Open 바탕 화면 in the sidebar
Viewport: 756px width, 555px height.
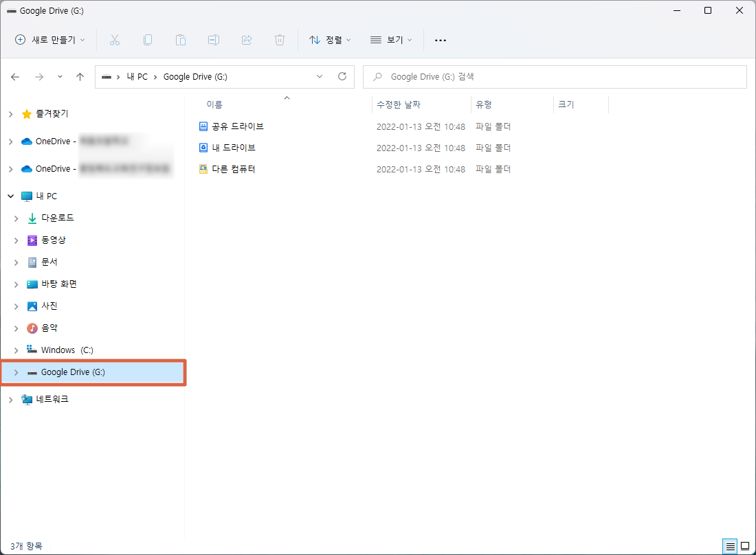coord(59,284)
